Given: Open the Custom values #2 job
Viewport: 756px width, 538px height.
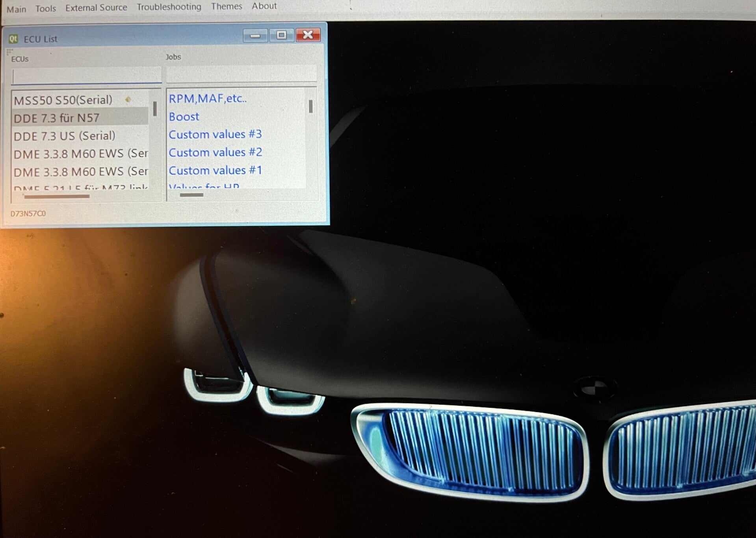Looking at the screenshot, I should (215, 152).
